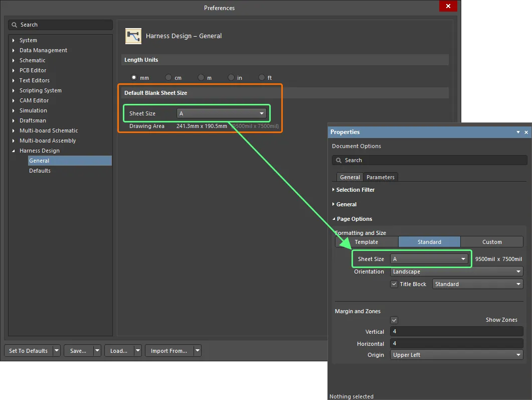Select the Multi-board Schematic tree item
The width and height of the screenshot is (532, 400).
[49, 130]
